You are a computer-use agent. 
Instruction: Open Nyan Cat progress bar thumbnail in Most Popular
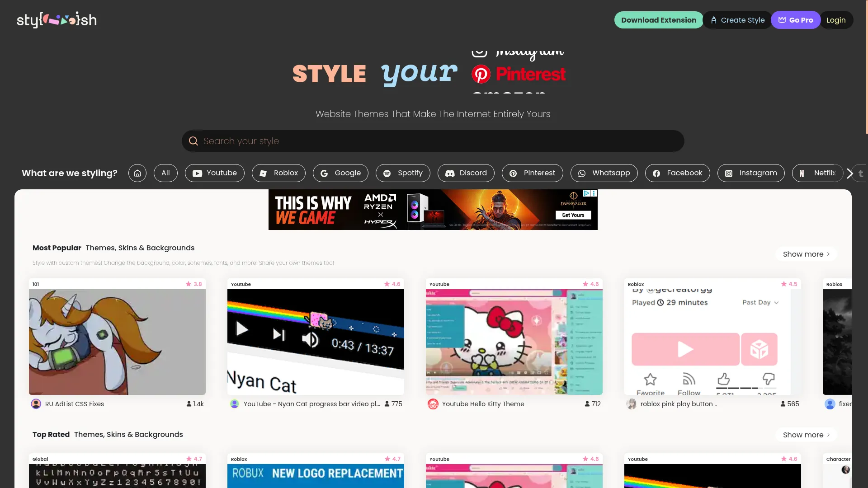(316, 342)
